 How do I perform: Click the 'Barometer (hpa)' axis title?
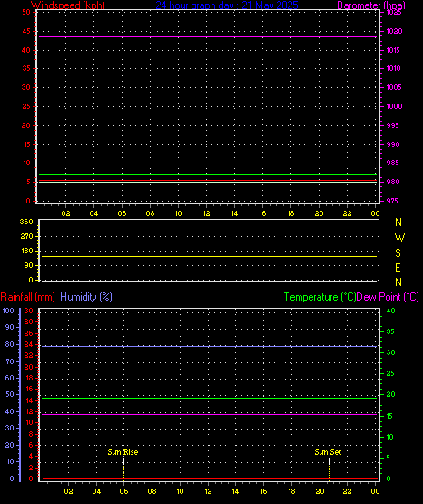[371, 5]
